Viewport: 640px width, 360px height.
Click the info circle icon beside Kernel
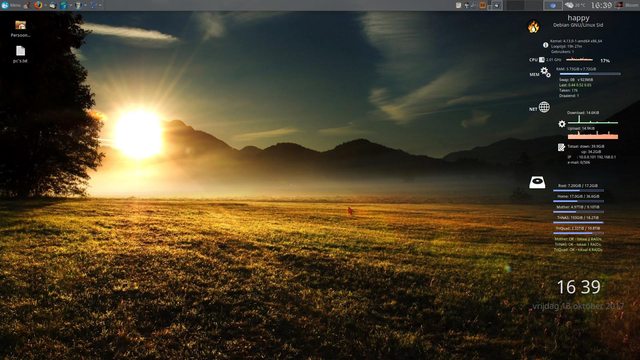(x=546, y=45)
